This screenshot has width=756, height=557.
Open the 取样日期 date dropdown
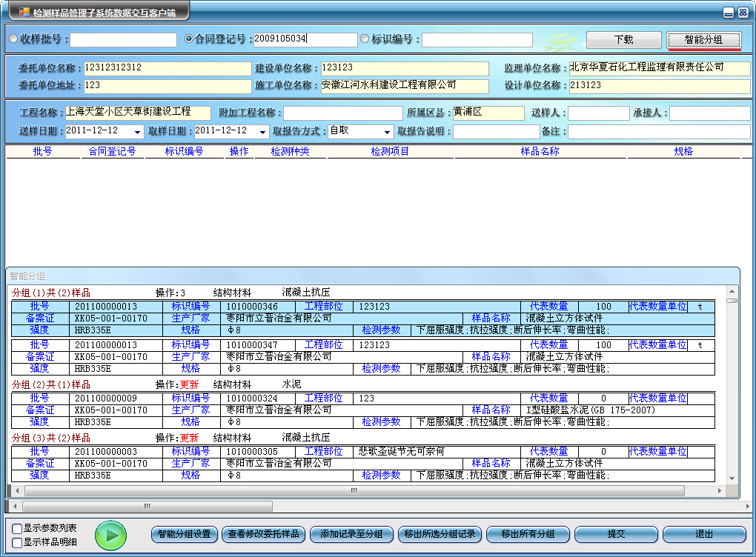(x=263, y=132)
